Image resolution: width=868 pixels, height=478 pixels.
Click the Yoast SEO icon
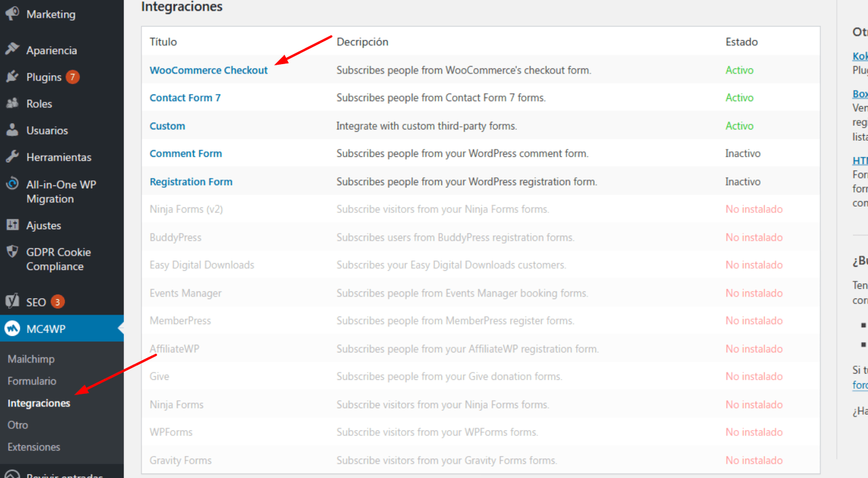(12, 301)
